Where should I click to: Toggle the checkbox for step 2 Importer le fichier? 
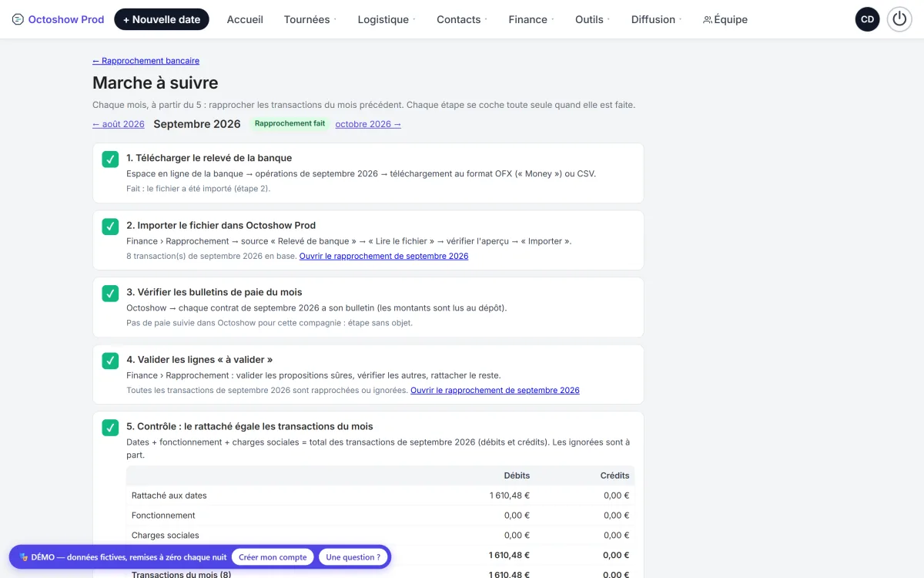point(110,227)
